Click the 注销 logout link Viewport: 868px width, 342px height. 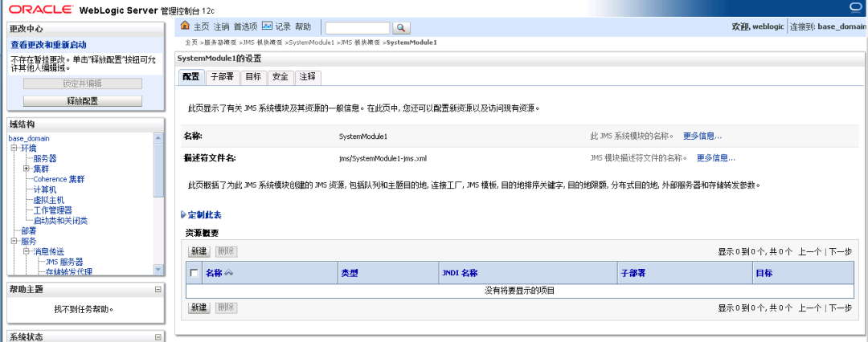click(222, 26)
